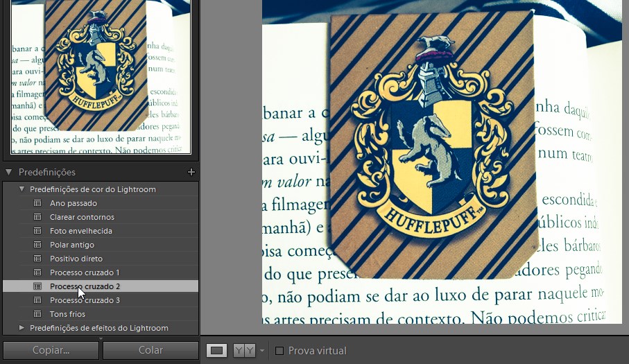Click preset icon next to Foto envelhecida

[x=37, y=230]
